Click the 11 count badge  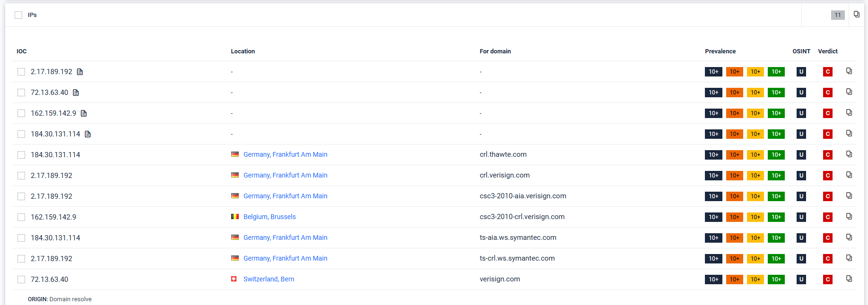(837, 15)
